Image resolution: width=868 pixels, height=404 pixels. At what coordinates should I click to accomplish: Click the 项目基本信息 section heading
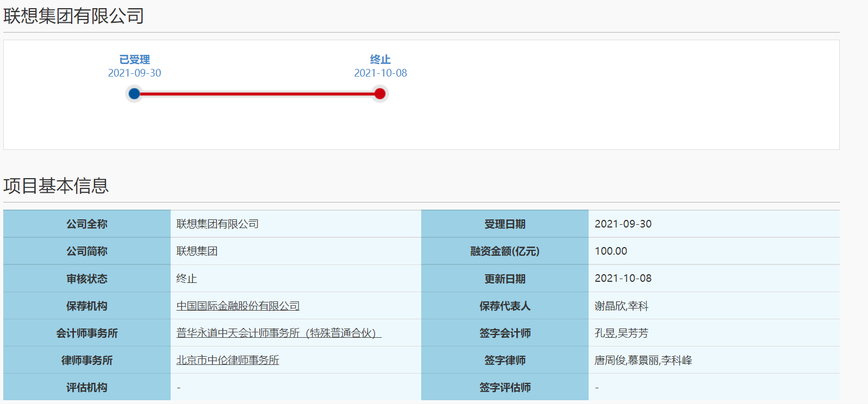pyautogui.click(x=56, y=186)
